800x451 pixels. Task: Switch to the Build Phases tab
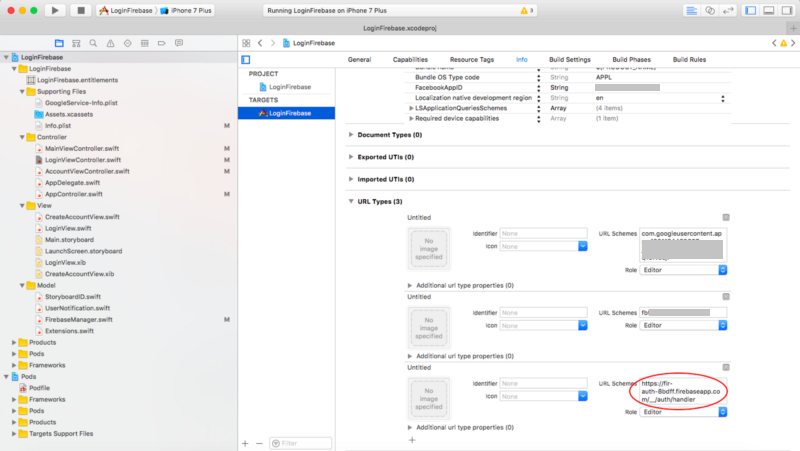coord(631,60)
